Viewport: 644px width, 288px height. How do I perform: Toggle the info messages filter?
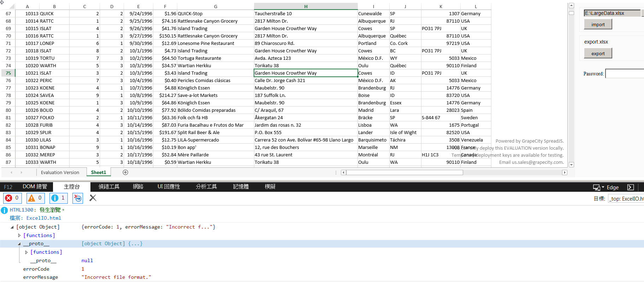(x=59, y=198)
